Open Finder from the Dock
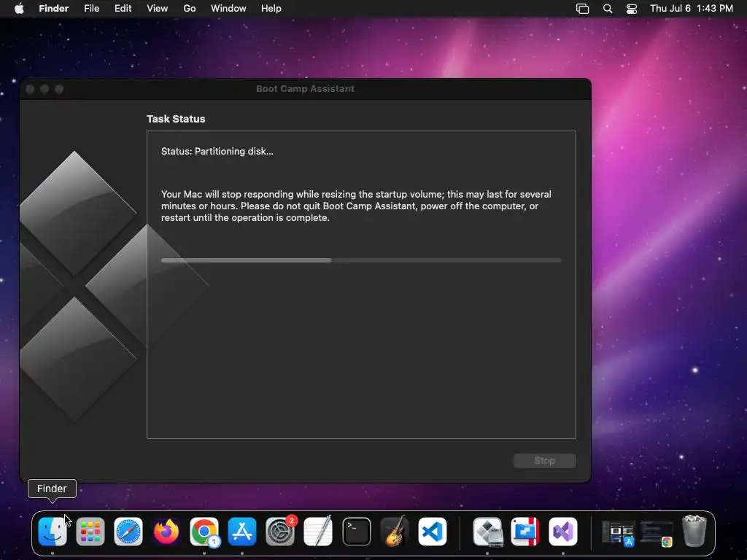747x560 pixels. [x=53, y=532]
